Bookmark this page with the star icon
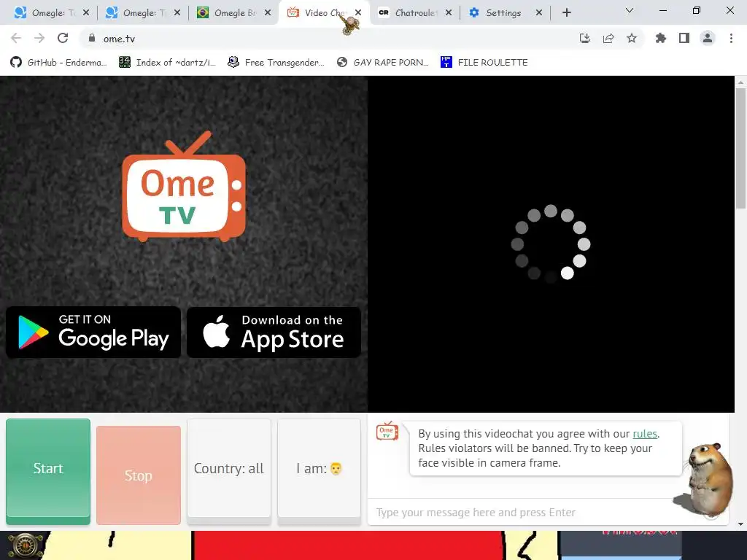 pos(632,38)
